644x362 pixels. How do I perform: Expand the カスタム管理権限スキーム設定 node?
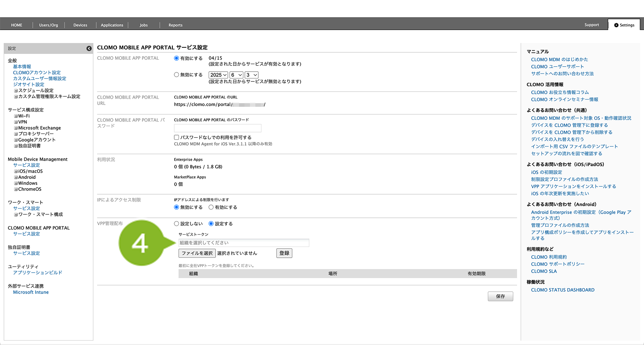[16, 97]
